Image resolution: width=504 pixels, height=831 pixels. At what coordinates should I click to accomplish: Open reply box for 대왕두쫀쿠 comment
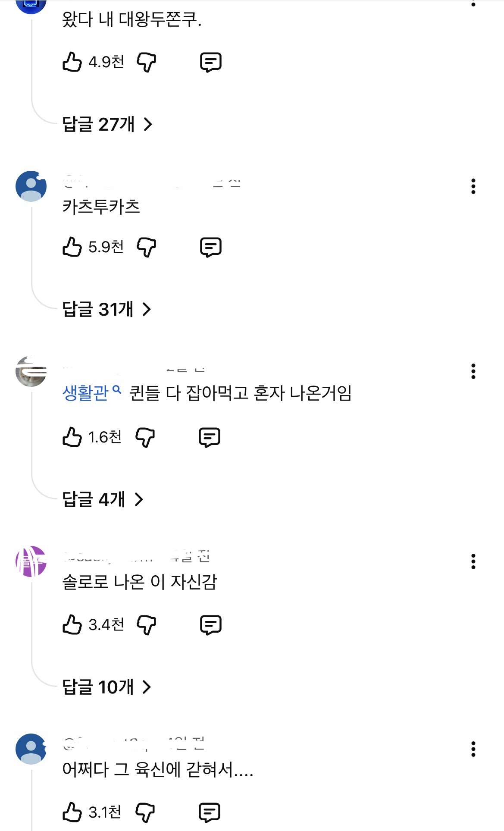point(211,63)
